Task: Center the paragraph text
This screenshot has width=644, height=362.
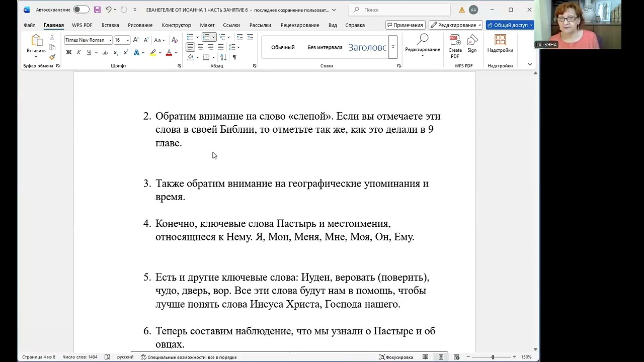Action: click(x=200, y=47)
